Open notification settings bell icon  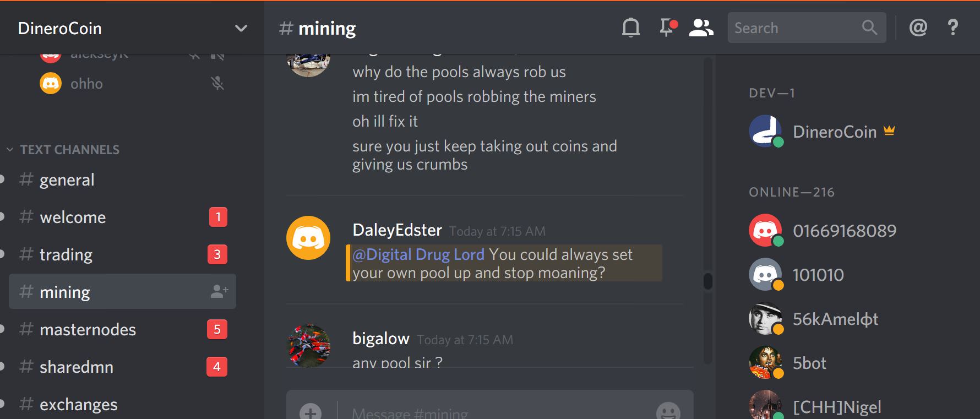pos(630,28)
